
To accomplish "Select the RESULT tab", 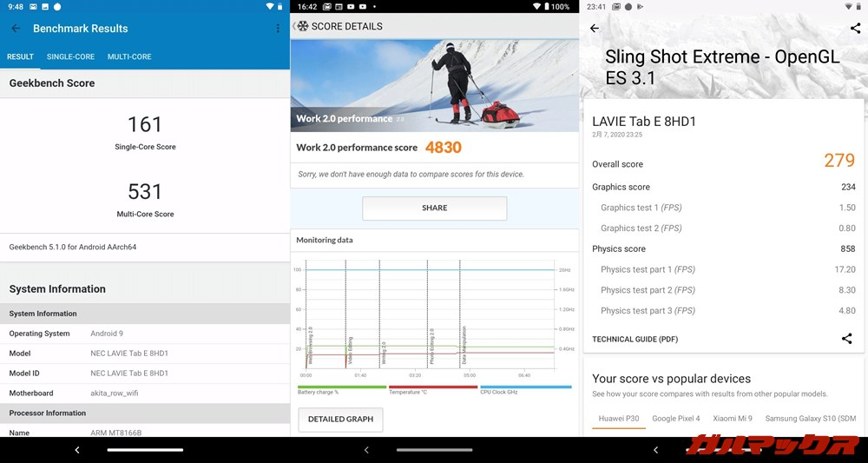I will [20, 57].
